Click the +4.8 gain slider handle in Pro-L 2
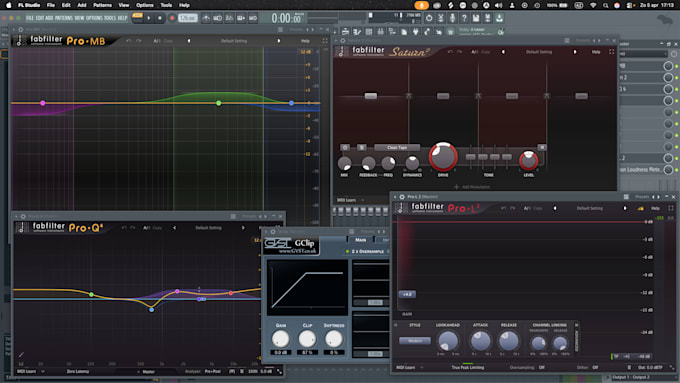Viewport: 680px width, 383px height. [x=407, y=294]
